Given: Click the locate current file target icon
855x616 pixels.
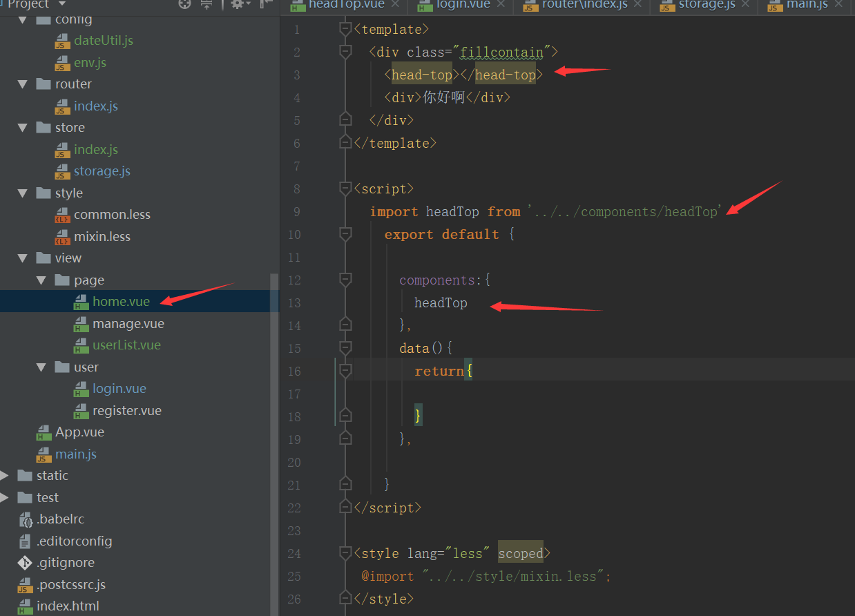Looking at the screenshot, I should (184, 3).
